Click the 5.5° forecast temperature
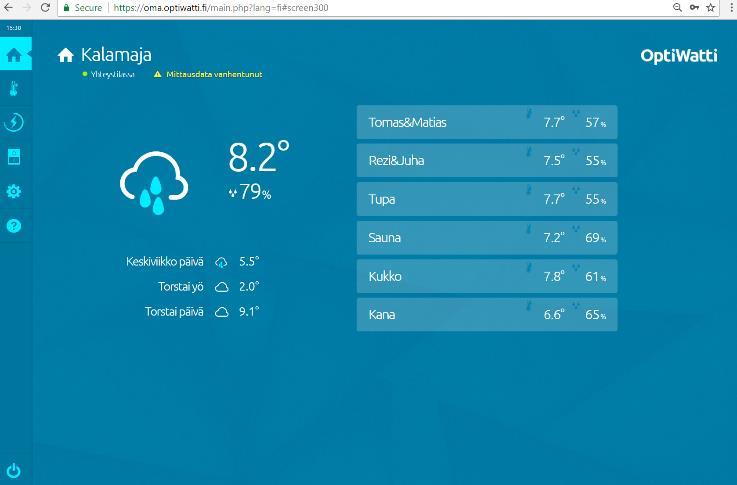 249,262
